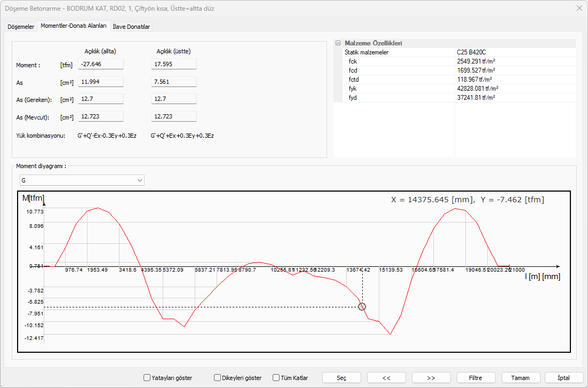Go to previous slab with << button
This screenshot has width=588, height=388.
[x=386, y=378]
